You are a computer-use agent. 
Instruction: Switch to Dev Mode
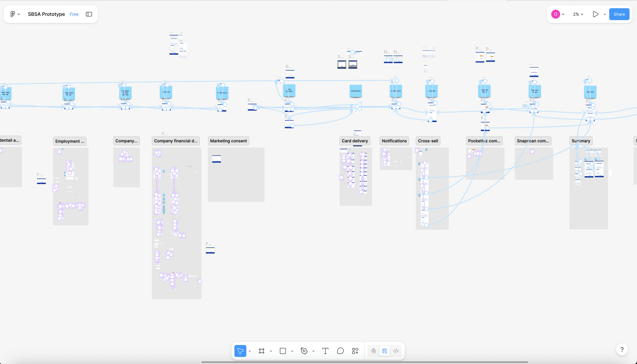click(x=396, y=351)
